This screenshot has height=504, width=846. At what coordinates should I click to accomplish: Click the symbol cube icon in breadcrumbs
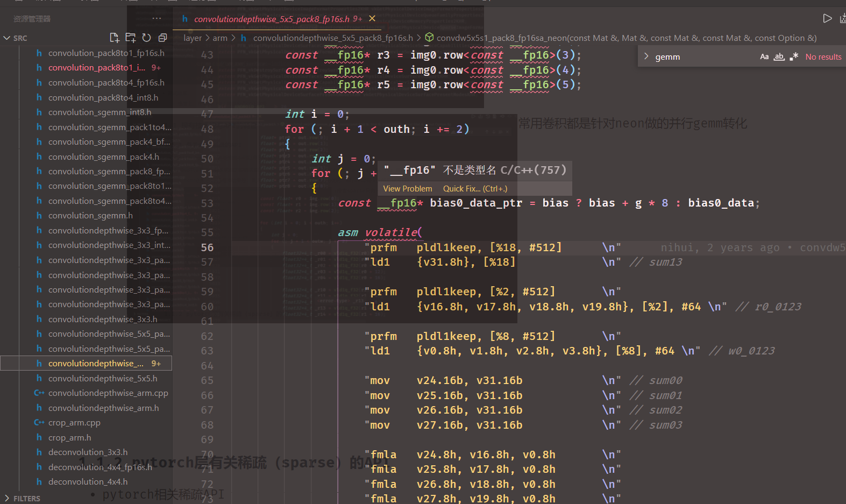tap(429, 38)
